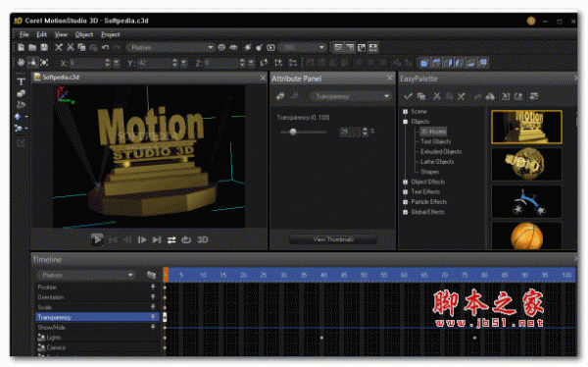588x367 pixels.
Task: Click the last EasyPalette toolbar icon
Action: (534, 96)
